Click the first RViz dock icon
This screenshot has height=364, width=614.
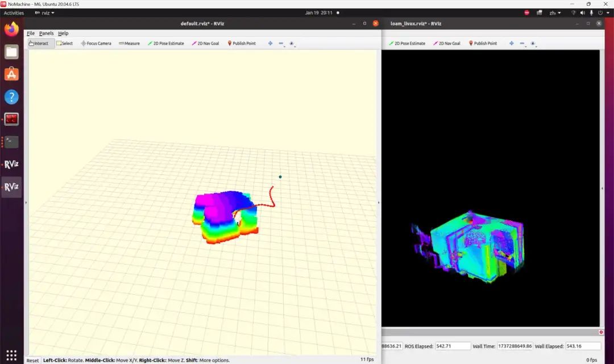click(x=11, y=164)
